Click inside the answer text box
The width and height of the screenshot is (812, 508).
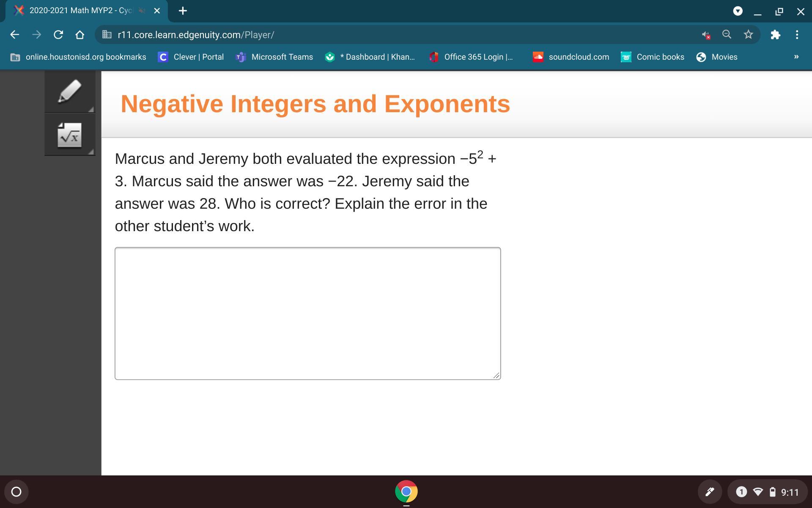click(x=307, y=313)
